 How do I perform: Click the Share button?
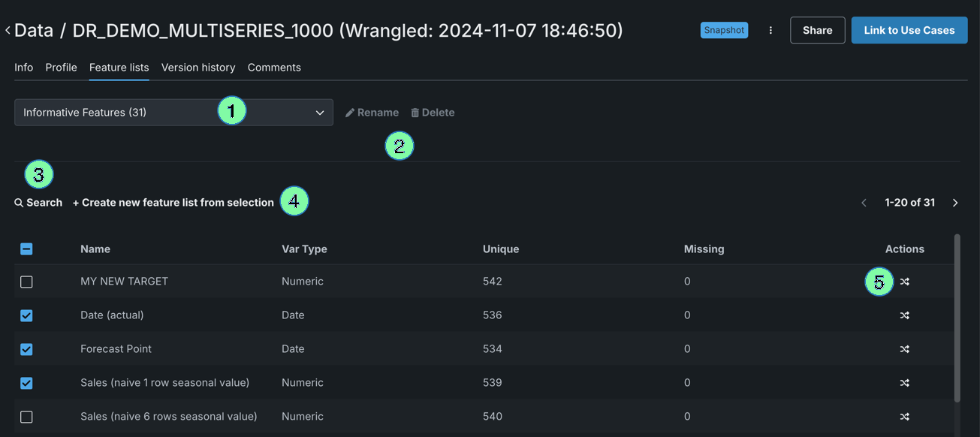pyautogui.click(x=817, y=31)
